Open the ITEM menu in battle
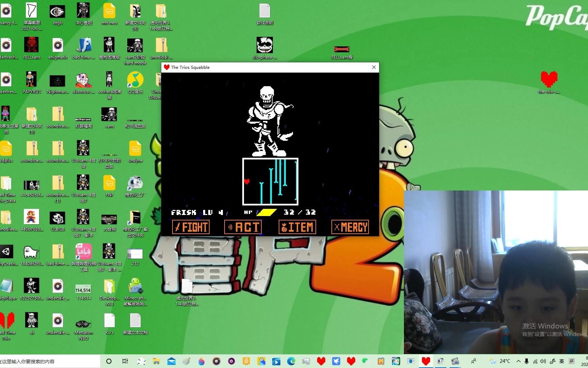 pos(297,227)
